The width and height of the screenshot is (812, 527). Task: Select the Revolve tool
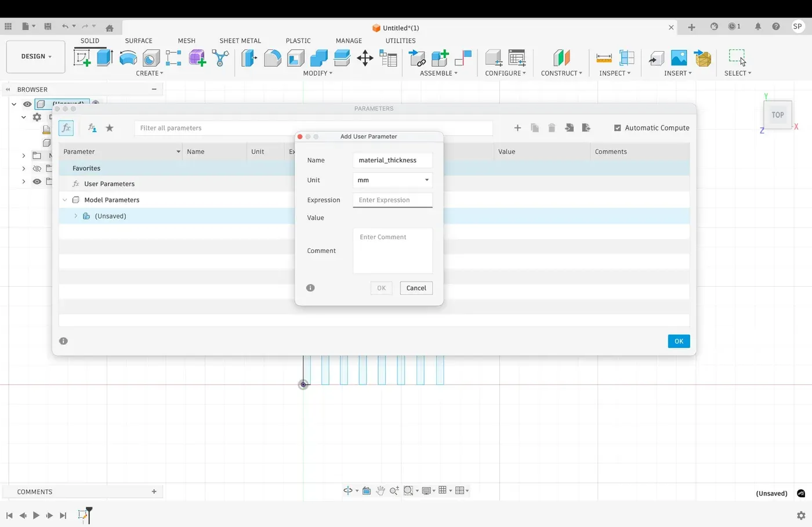tap(128, 57)
